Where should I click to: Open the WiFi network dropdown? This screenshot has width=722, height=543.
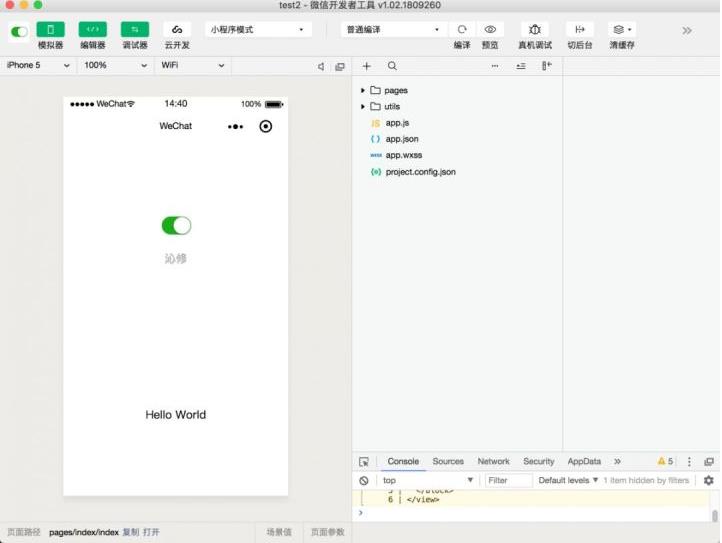pos(193,66)
